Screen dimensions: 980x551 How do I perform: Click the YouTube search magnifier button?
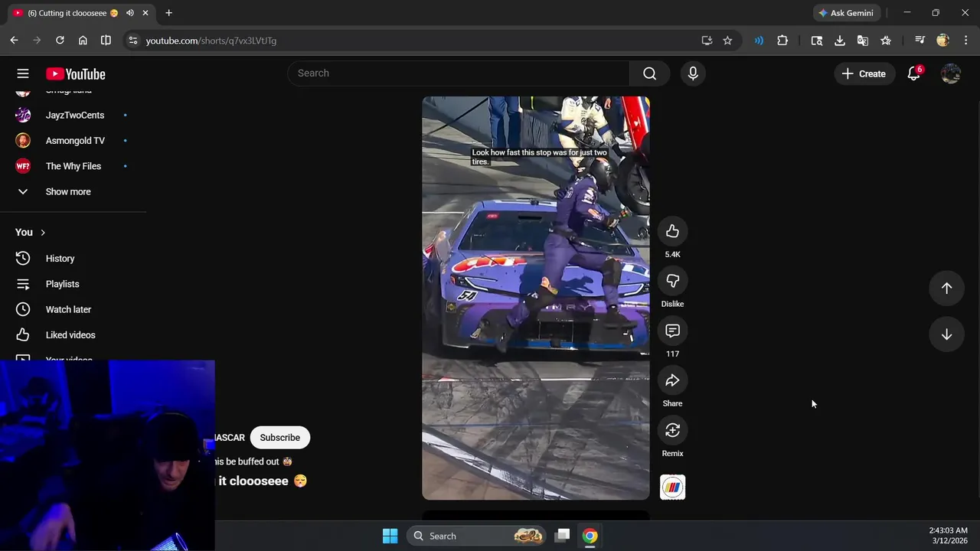[x=649, y=73]
